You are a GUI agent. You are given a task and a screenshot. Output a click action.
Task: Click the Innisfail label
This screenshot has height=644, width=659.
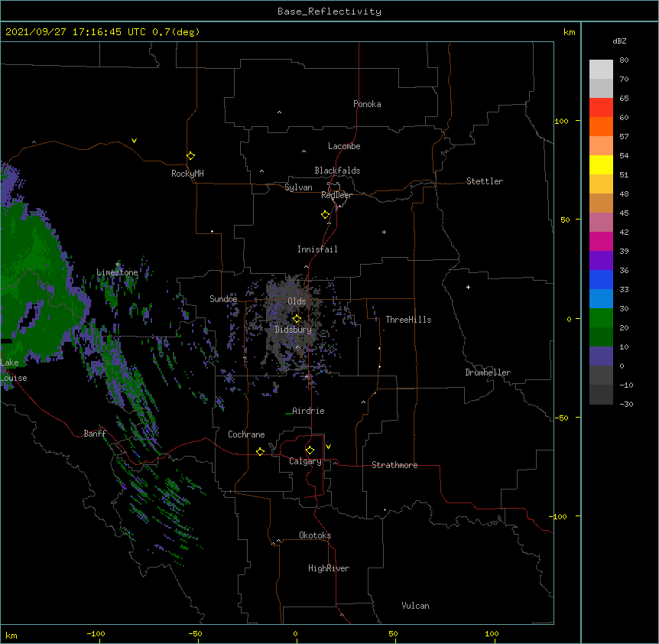point(317,249)
